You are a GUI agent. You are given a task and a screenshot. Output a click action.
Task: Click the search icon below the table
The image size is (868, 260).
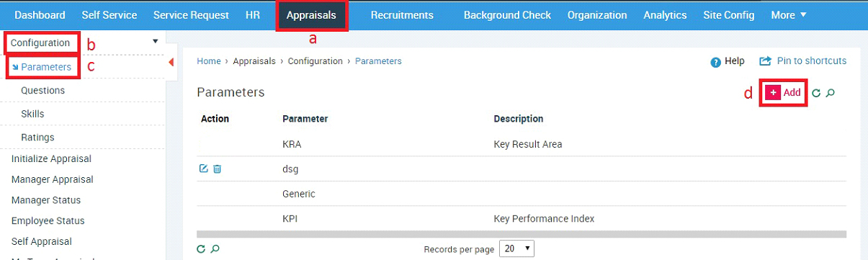215,248
